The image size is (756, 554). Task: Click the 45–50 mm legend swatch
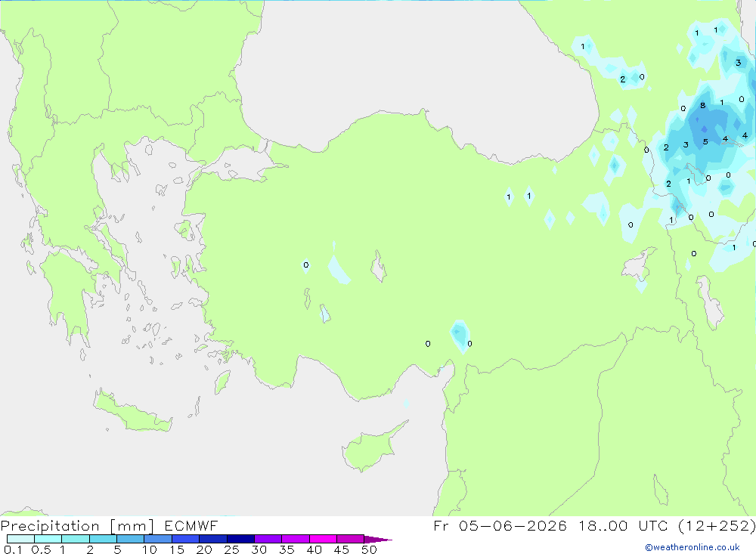point(350,539)
